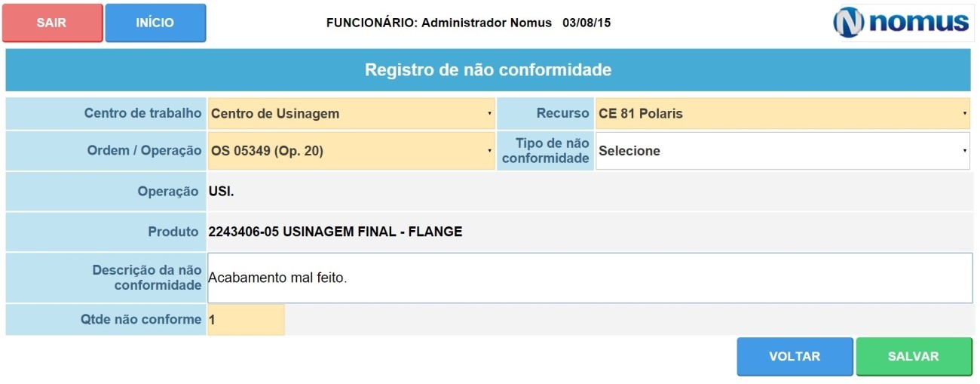980x384 pixels.
Task: Click the FUNCIONÁRIO Administrador Nomus text
Action: [439, 23]
